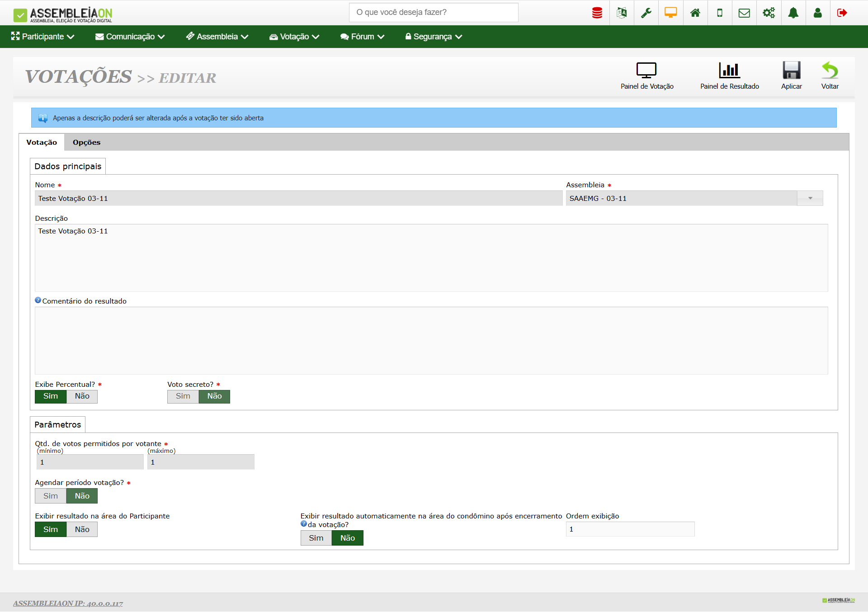The width and height of the screenshot is (868, 613).
Task: Click the notification bell icon
Action: (793, 13)
